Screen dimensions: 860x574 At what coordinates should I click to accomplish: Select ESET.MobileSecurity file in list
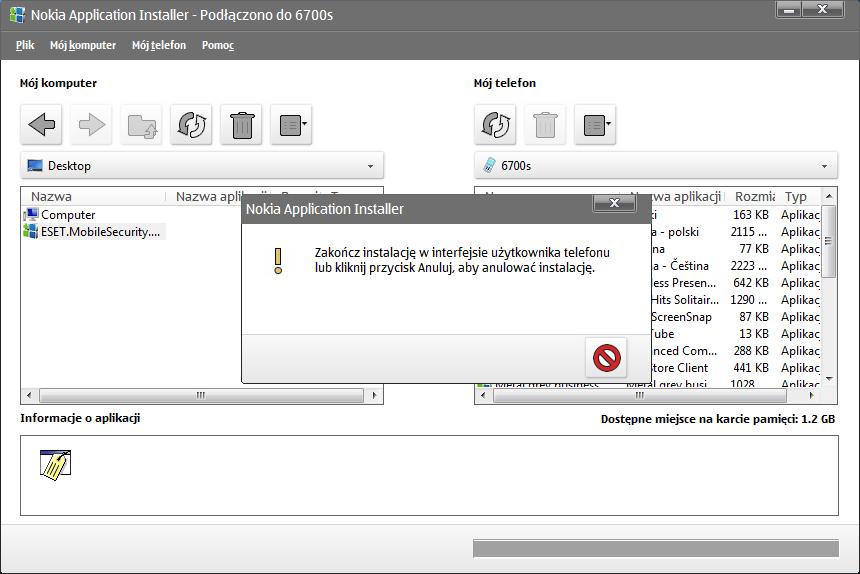[93, 232]
